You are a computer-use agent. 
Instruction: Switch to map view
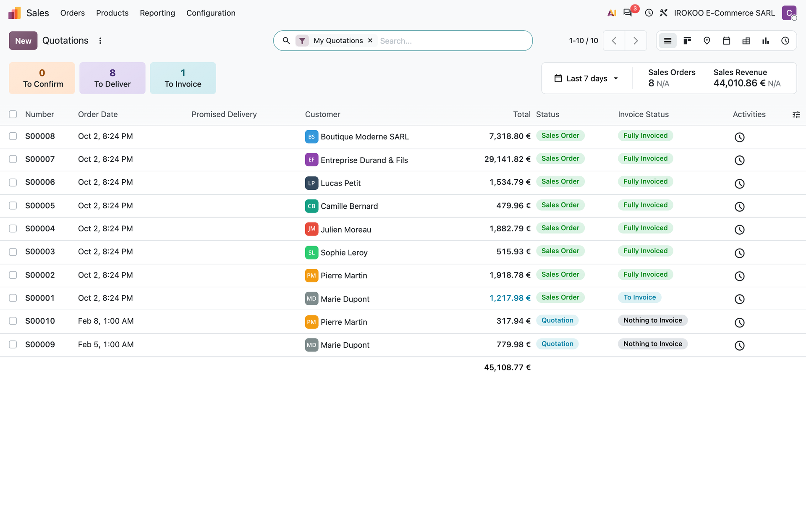[707, 41]
